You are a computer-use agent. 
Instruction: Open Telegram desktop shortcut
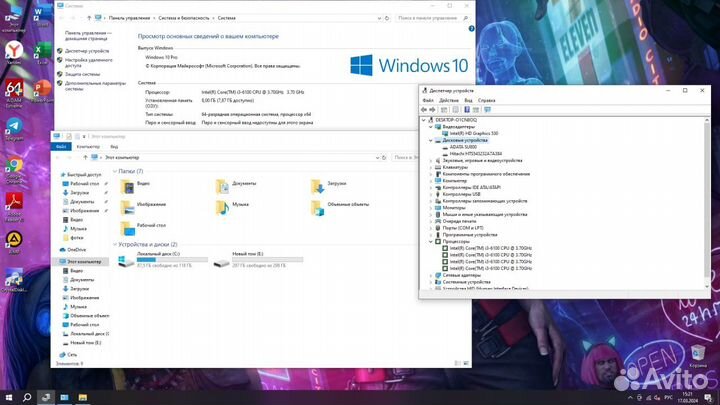pos(14,129)
